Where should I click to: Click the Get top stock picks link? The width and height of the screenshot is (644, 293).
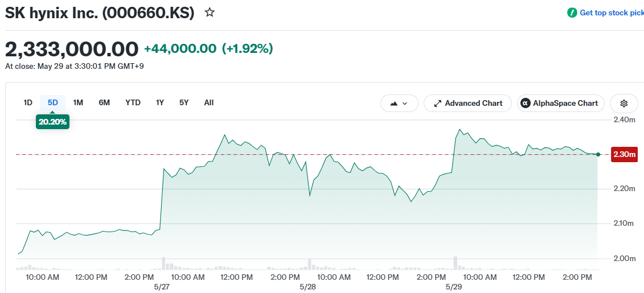pyautogui.click(x=612, y=13)
